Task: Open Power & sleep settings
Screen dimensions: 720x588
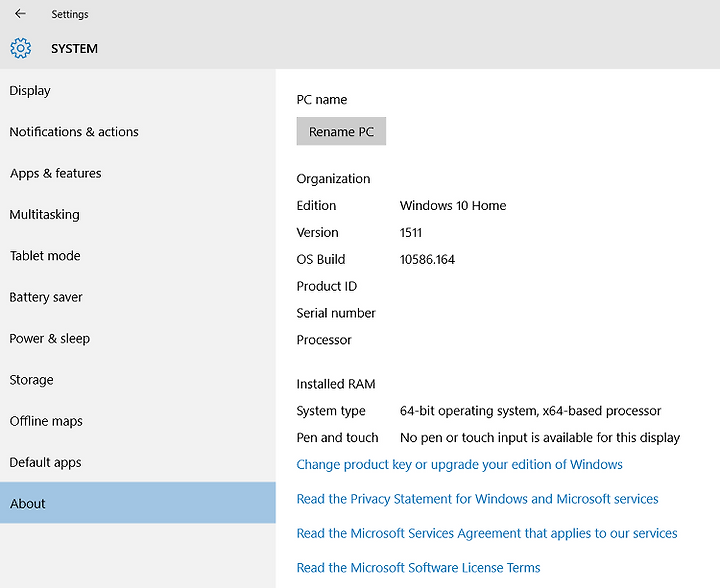Action: (x=138, y=338)
